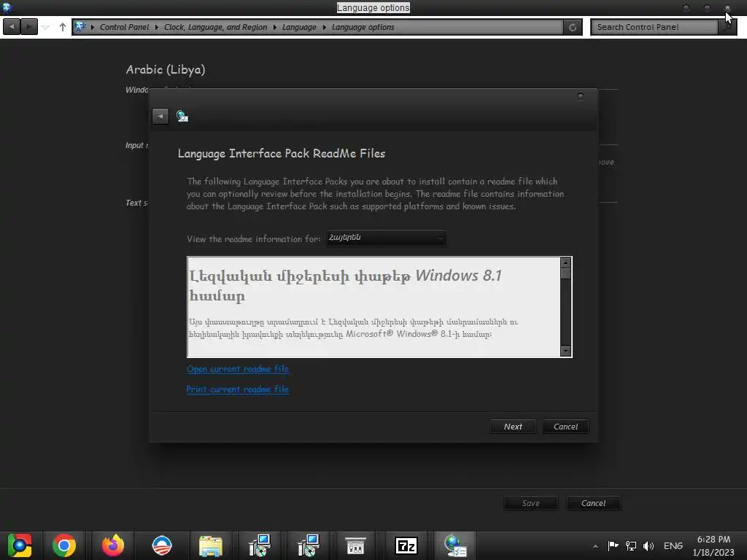Click the Search Control Panel field
The image size is (747, 560).
(654, 27)
